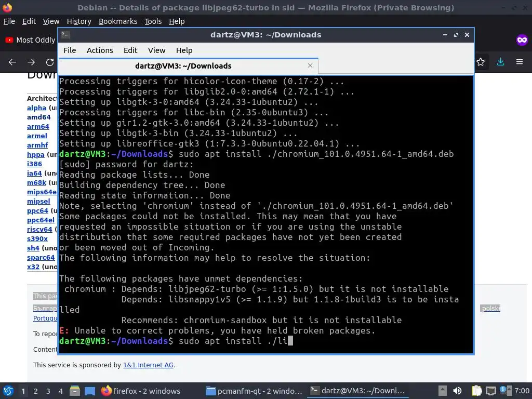
Task: Open Firefox Edit menu
Action: [x=29, y=21]
